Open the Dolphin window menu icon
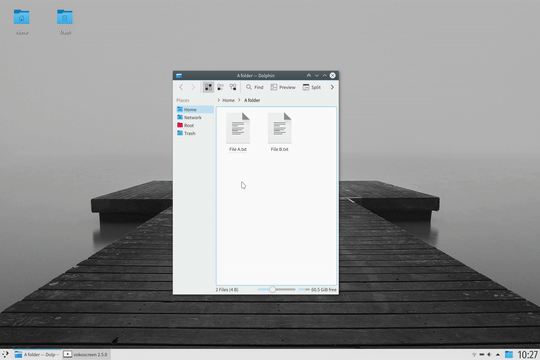The image size is (540, 360). pos(179,75)
